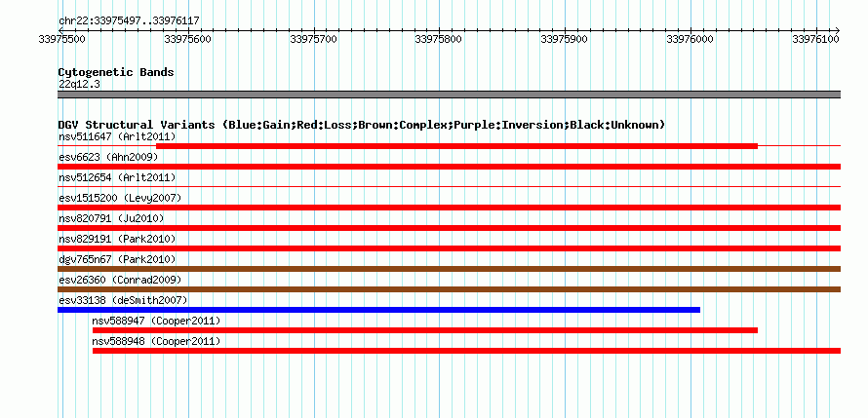Click the 22q12.3 band label
The height and width of the screenshot is (418, 868).
(x=79, y=84)
